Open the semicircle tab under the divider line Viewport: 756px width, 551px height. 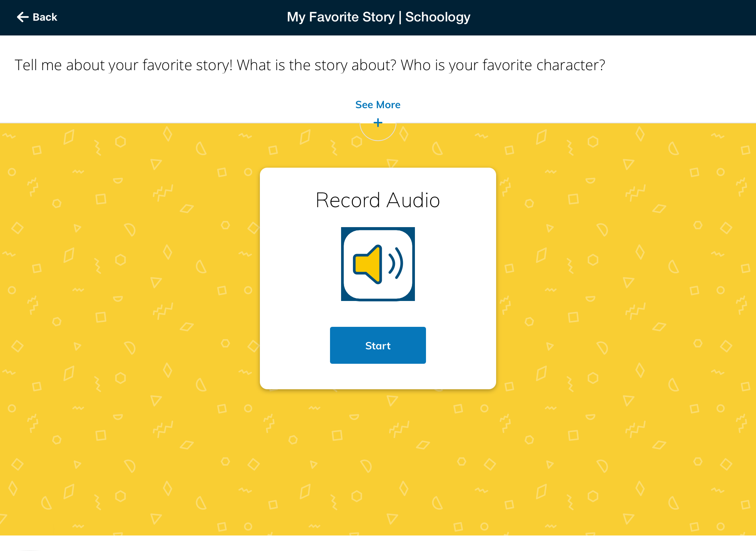point(378,134)
